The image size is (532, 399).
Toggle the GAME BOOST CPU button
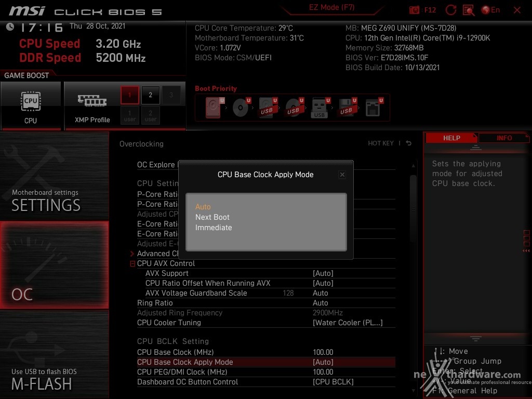point(31,105)
